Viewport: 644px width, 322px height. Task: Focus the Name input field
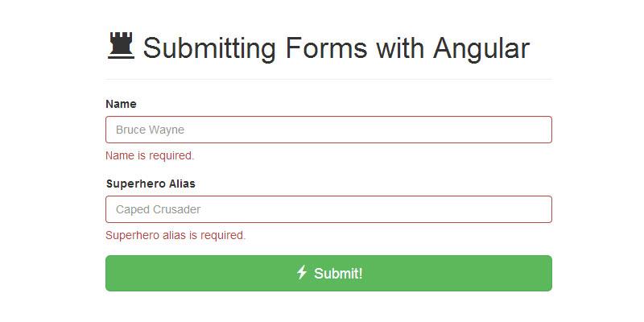328,130
